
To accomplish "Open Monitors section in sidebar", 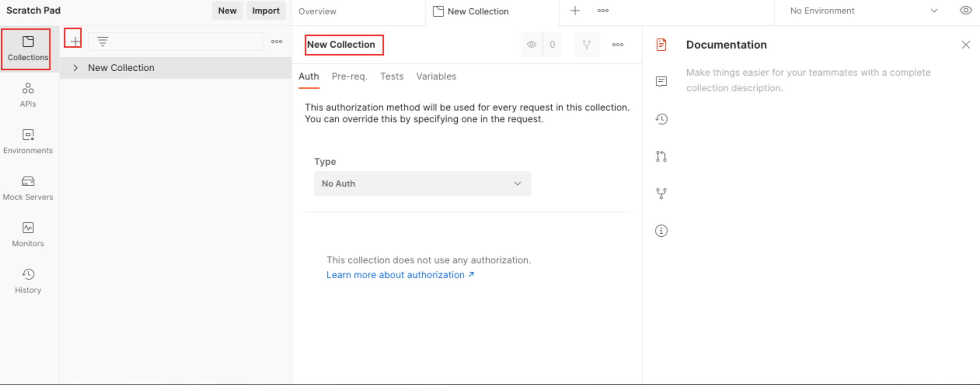I will pos(28,234).
